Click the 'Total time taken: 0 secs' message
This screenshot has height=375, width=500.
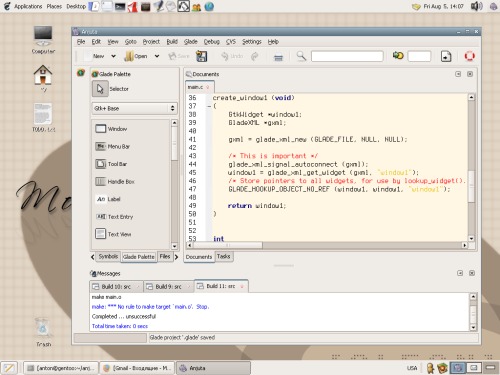pos(120,326)
